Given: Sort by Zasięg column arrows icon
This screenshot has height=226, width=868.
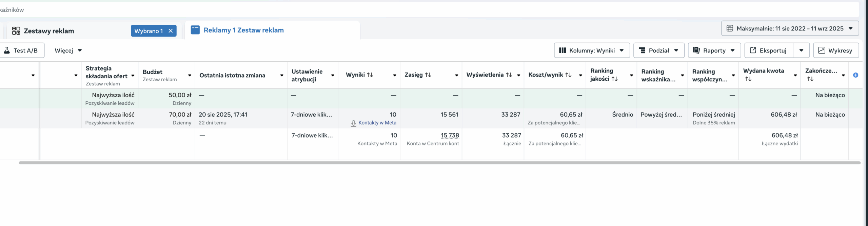Looking at the screenshot, I should pos(428,75).
